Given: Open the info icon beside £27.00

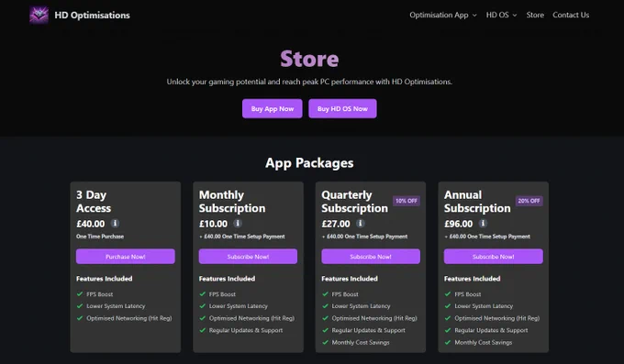Looking at the screenshot, I should point(360,223).
